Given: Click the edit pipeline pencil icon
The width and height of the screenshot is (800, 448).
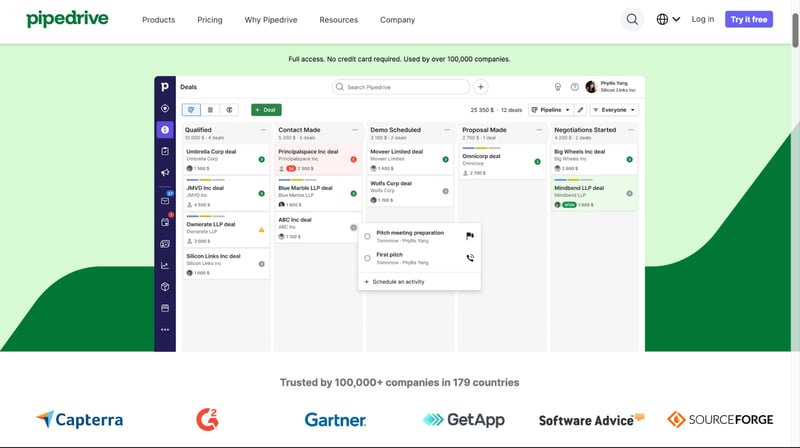Looking at the screenshot, I should coord(580,110).
